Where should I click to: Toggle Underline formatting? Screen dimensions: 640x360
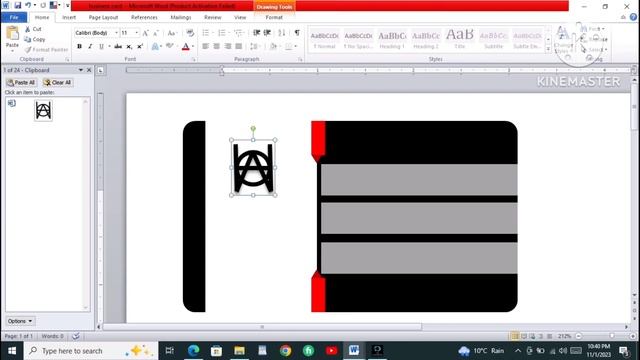coord(101,47)
